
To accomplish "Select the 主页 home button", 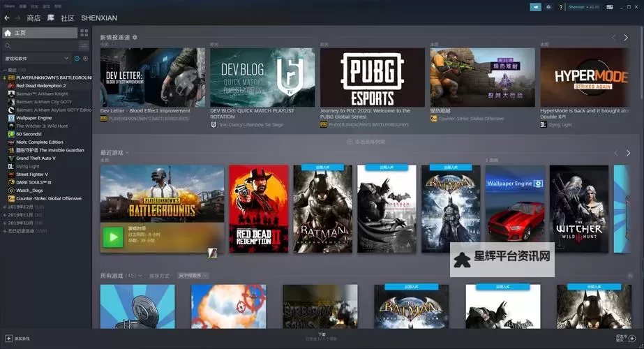I will 40,33.
